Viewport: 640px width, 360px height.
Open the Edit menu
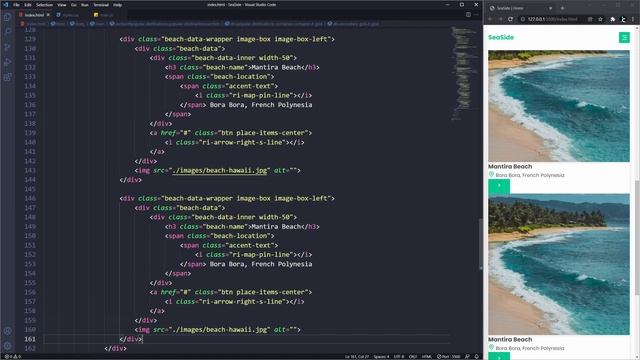pos(28,5)
